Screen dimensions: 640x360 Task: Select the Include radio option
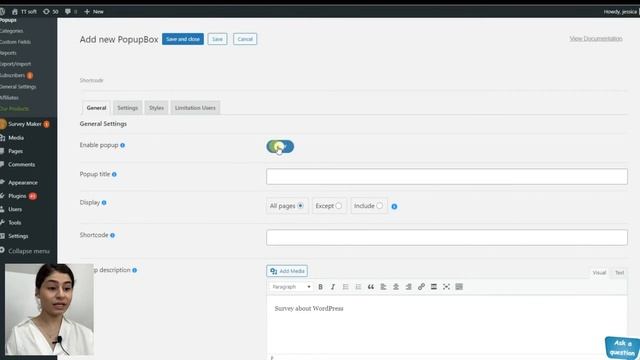tap(380, 206)
